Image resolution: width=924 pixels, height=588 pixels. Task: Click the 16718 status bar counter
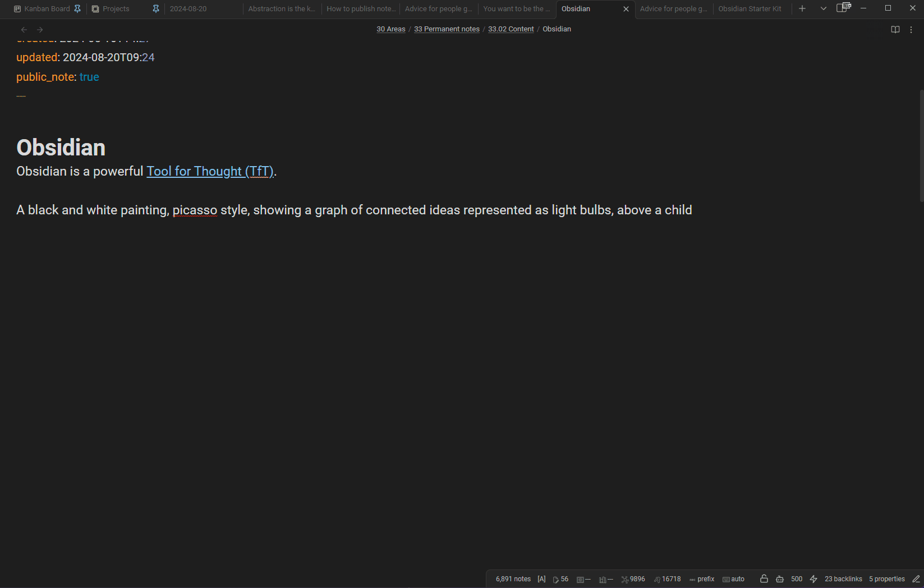pyautogui.click(x=668, y=579)
